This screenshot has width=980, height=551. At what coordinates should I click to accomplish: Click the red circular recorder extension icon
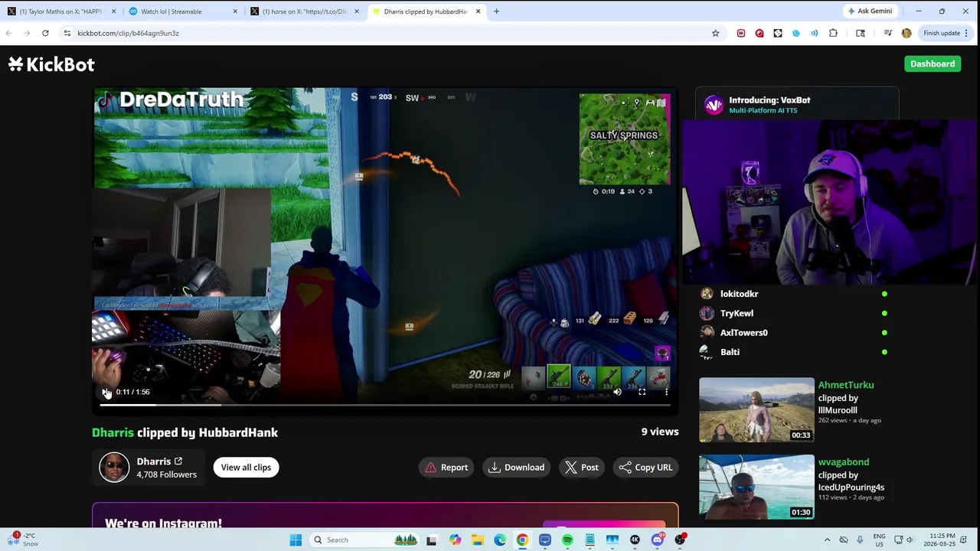pyautogui.click(x=759, y=33)
